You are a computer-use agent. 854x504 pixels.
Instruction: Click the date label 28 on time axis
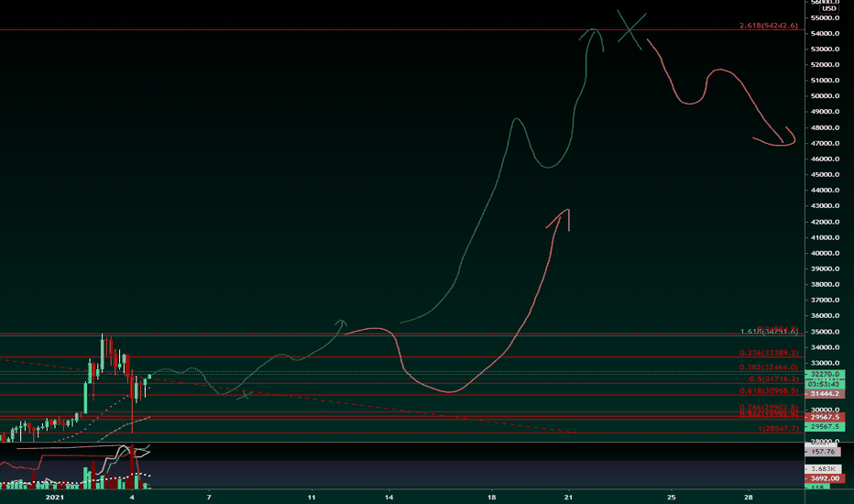[749, 497]
